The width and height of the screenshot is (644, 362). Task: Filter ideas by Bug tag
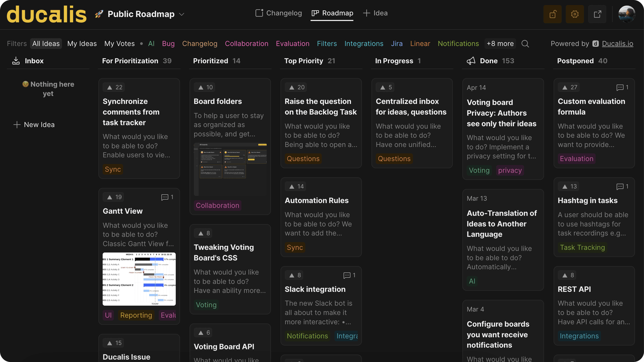tap(168, 44)
